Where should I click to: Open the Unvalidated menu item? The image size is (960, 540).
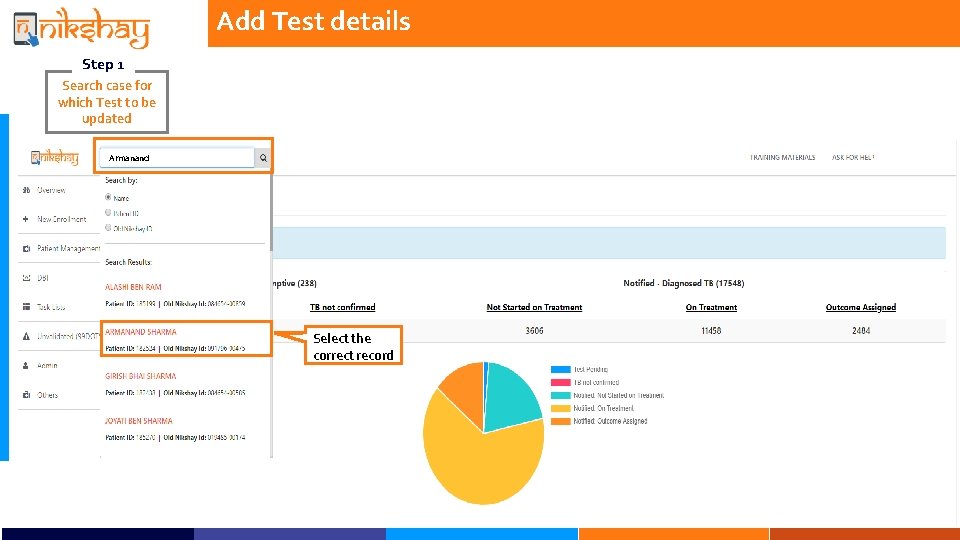click(x=68, y=336)
